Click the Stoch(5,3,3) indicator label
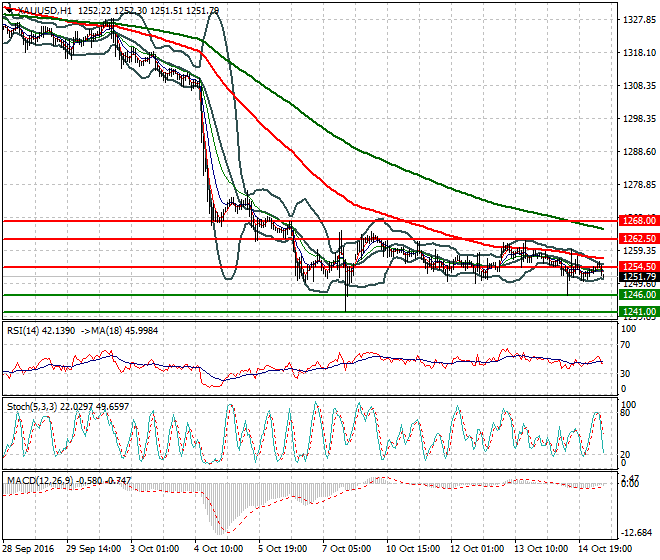Viewport: 660px width, 560px height. click(32, 407)
